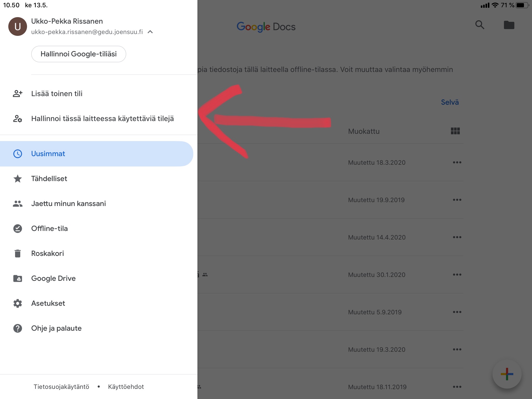Open Roskakori trash item
Screen dimensions: 532x399
coord(48,253)
